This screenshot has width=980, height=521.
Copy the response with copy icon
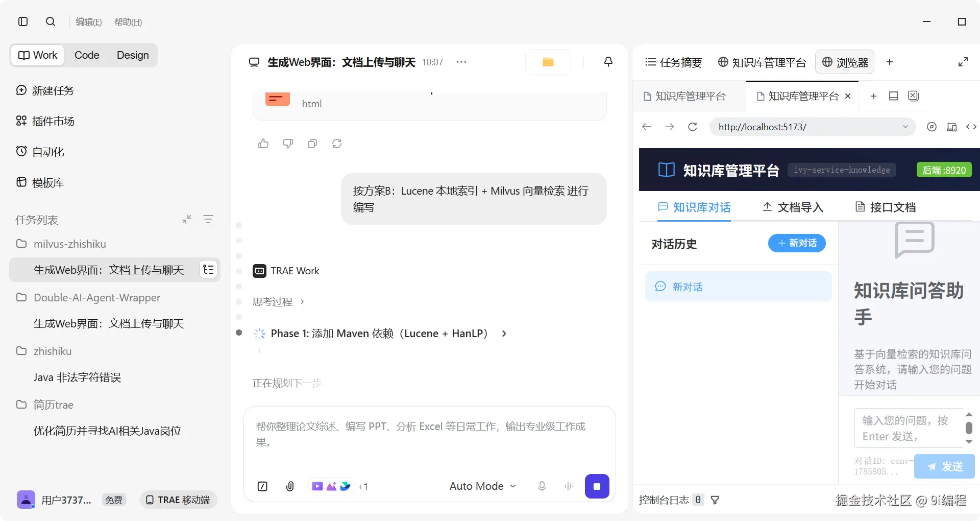point(312,144)
